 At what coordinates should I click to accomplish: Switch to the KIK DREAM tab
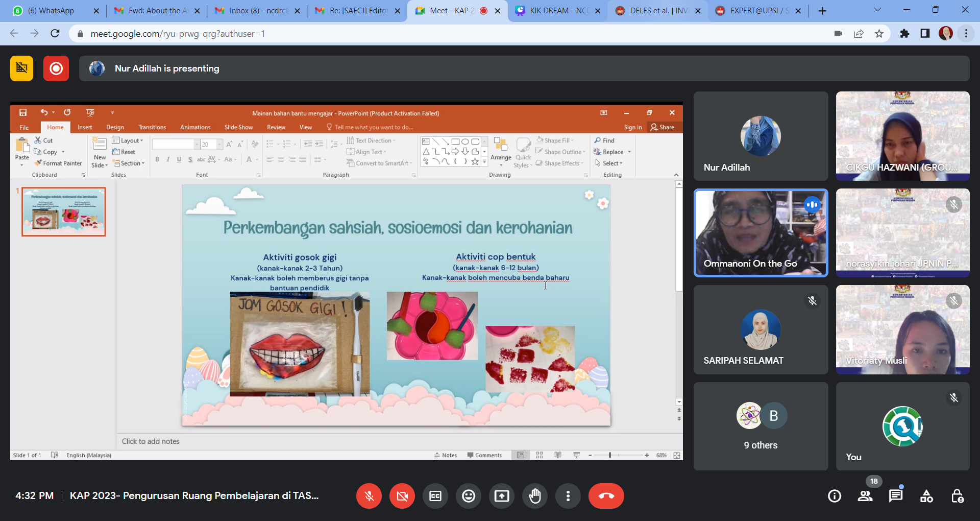coord(556,11)
